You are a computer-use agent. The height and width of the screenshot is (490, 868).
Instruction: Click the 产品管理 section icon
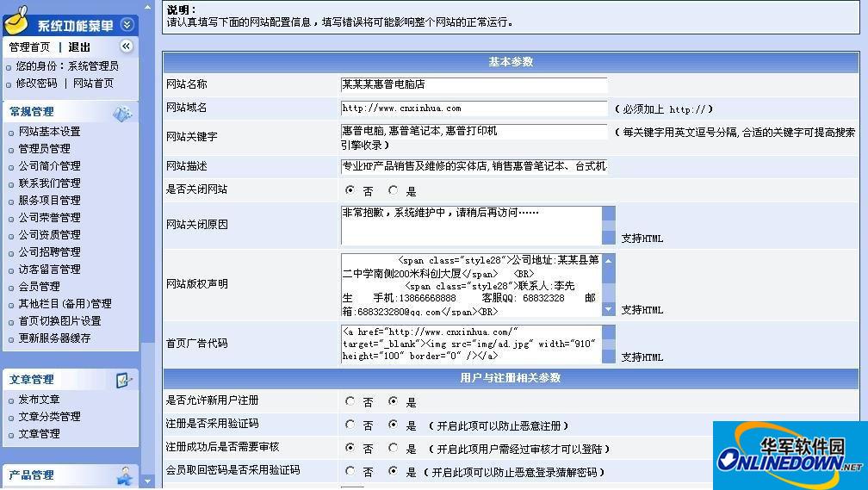[x=125, y=475]
